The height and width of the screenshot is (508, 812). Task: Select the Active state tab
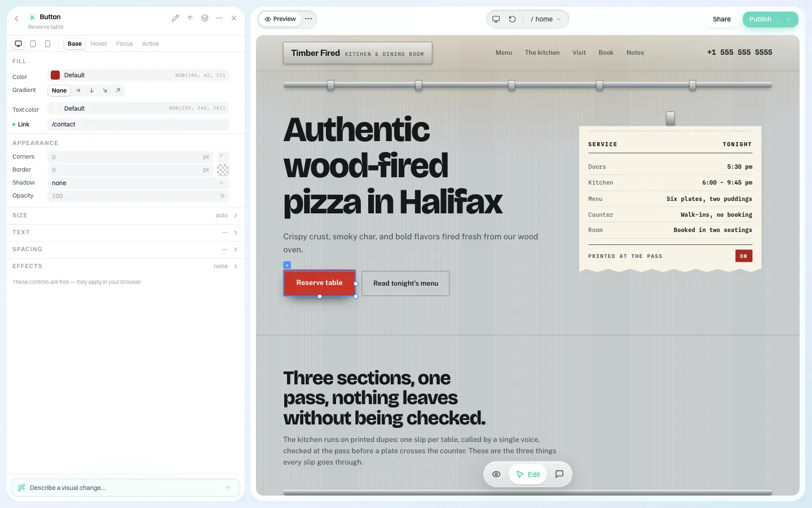pos(151,43)
